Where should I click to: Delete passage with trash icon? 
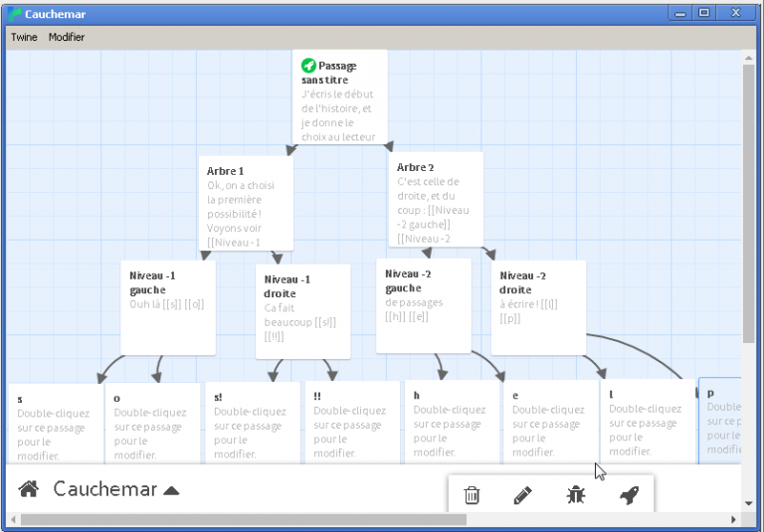click(472, 495)
